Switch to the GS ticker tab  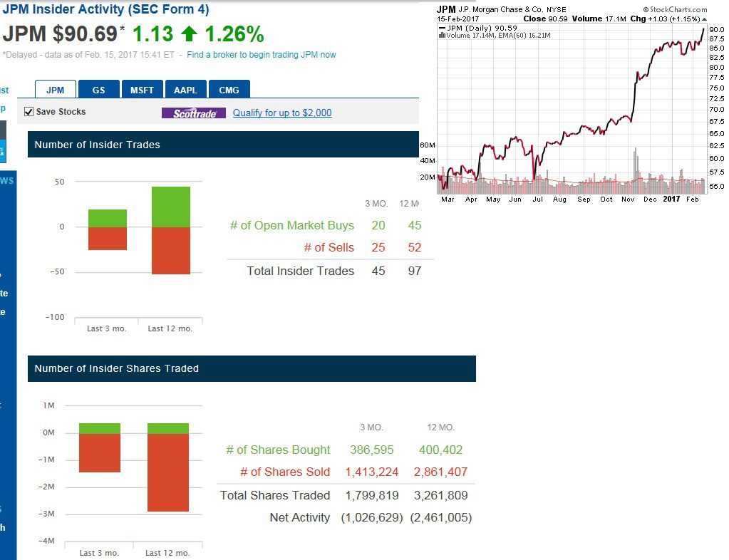(x=98, y=90)
